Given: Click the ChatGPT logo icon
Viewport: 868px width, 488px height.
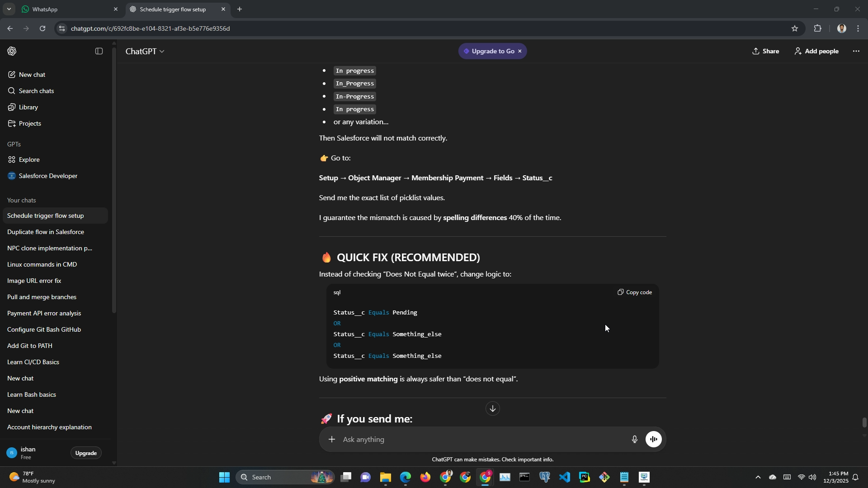Looking at the screenshot, I should point(12,52).
